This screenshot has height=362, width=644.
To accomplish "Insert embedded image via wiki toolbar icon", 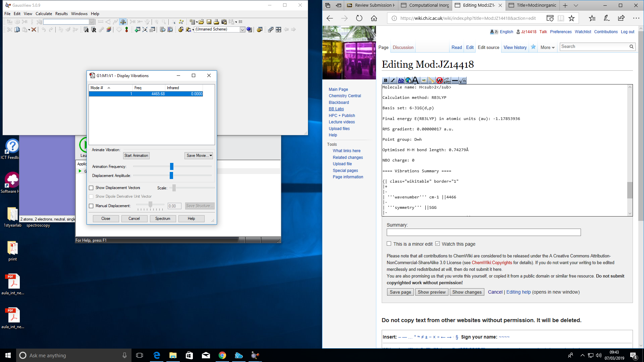I will 424,80.
